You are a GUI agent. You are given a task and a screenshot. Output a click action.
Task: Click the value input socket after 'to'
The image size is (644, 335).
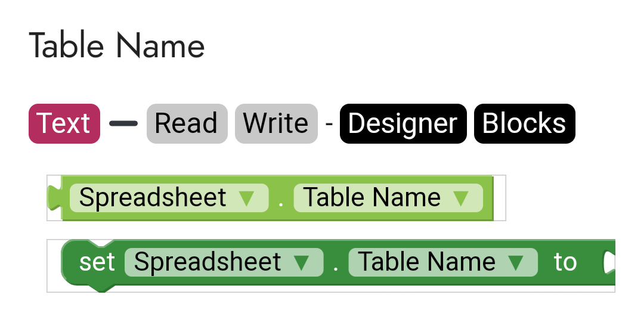click(x=609, y=262)
